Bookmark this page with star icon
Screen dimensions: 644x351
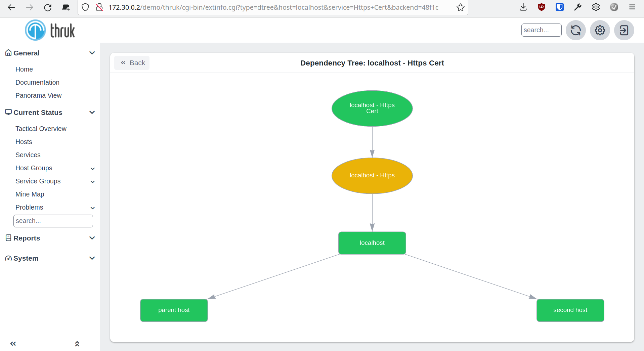[x=460, y=7]
